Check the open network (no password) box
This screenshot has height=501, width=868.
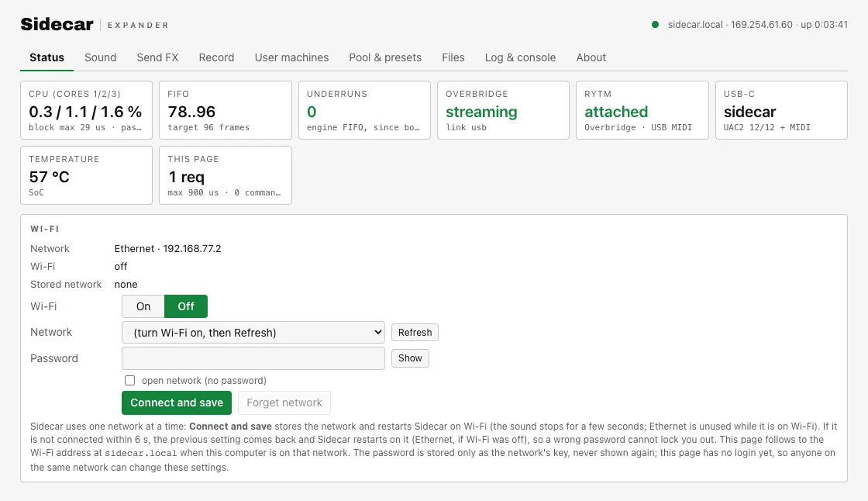[129, 380]
